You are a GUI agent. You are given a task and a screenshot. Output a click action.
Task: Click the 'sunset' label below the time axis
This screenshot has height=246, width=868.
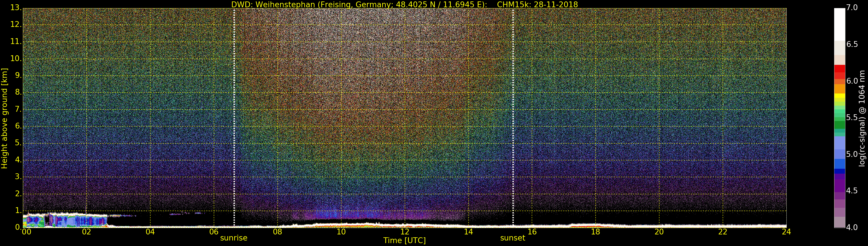[512, 238]
